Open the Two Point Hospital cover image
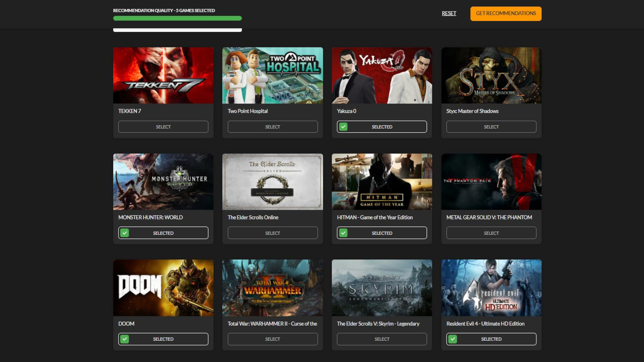 (273, 75)
